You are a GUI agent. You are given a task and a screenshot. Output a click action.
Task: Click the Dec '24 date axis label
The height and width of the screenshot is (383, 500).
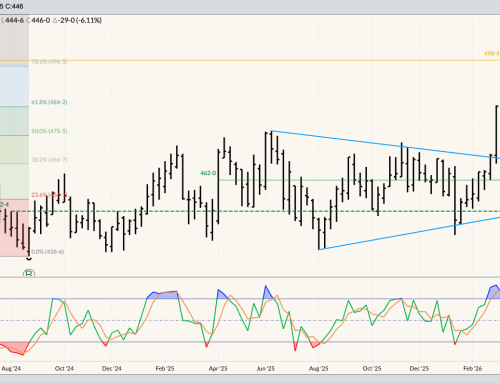coord(112,369)
